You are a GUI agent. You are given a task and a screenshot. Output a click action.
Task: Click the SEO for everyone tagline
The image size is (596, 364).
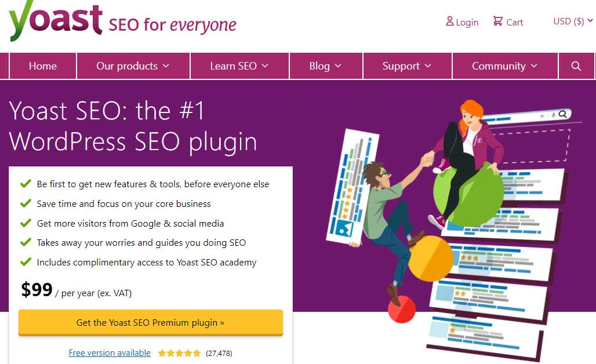click(172, 25)
